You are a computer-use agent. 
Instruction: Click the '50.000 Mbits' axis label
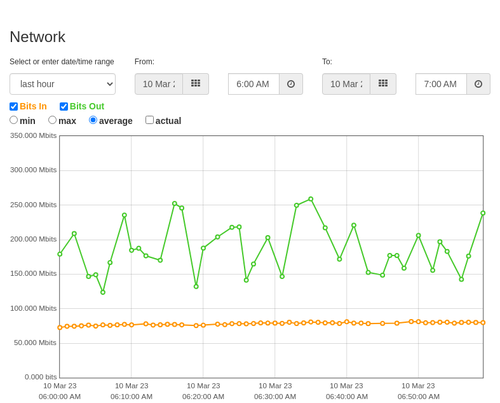35,343
